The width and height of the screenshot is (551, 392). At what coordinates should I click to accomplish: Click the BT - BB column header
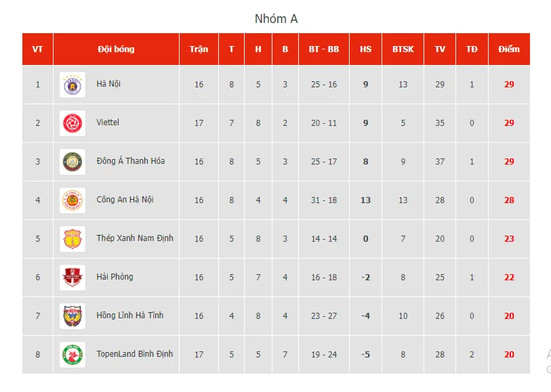(324, 49)
